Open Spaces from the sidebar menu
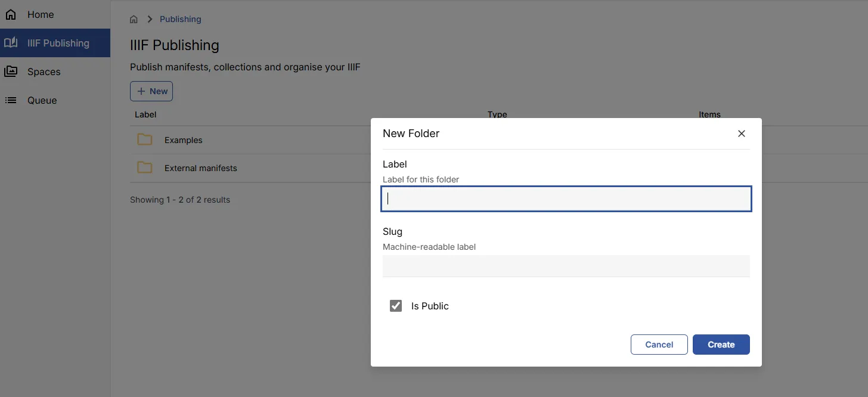This screenshot has height=397, width=868. tap(43, 71)
